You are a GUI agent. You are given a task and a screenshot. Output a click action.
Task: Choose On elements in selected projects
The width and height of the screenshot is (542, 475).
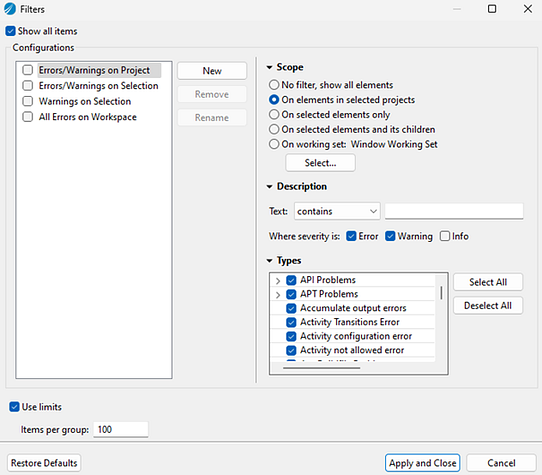[274, 100]
